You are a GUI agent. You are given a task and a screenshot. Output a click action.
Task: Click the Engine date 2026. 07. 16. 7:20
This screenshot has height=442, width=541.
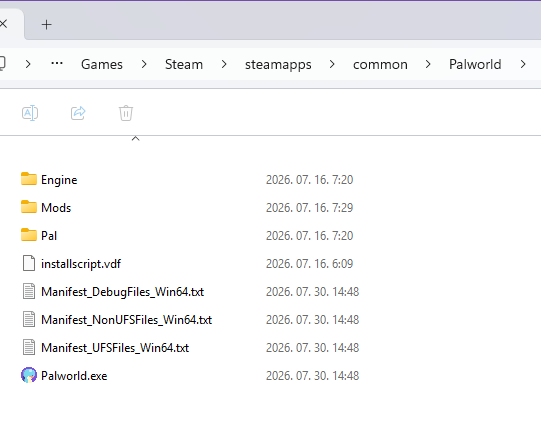pos(309,180)
